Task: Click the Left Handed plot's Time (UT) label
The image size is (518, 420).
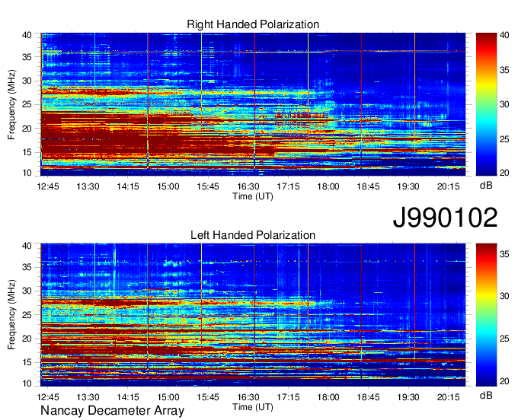Action: (253, 407)
